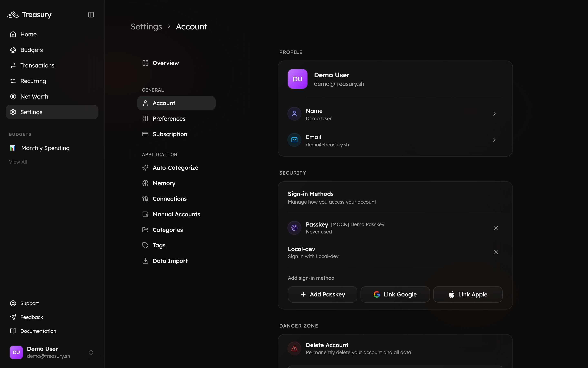The width and height of the screenshot is (588, 368).
Task: Click "Sign in with Local-dev" text
Action: click(x=313, y=256)
